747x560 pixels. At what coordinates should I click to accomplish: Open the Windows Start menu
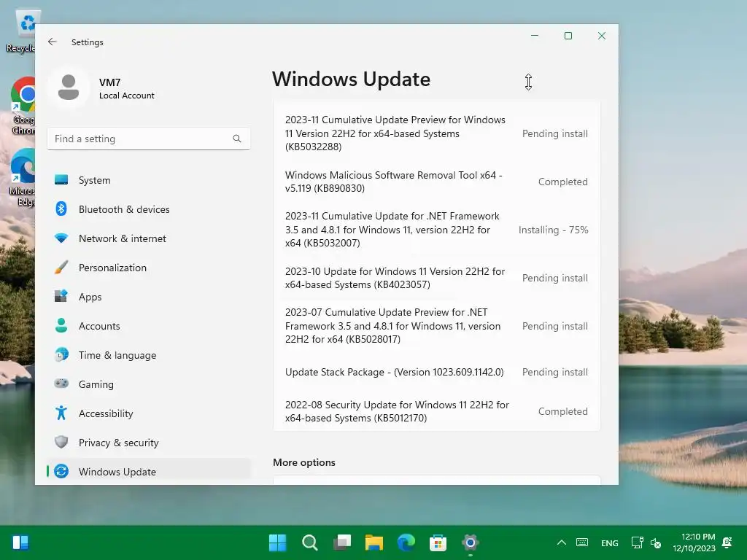pos(277,542)
